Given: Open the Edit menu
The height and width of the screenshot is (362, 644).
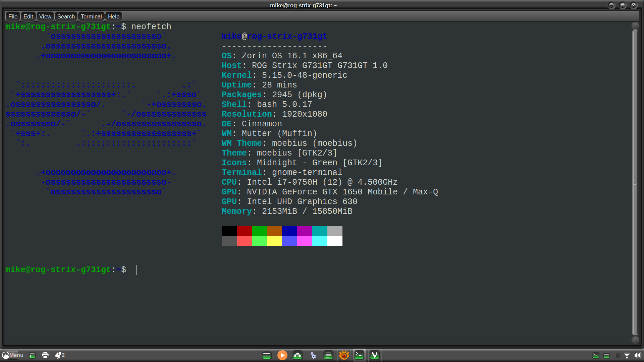Looking at the screenshot, I should click(28, 16).
